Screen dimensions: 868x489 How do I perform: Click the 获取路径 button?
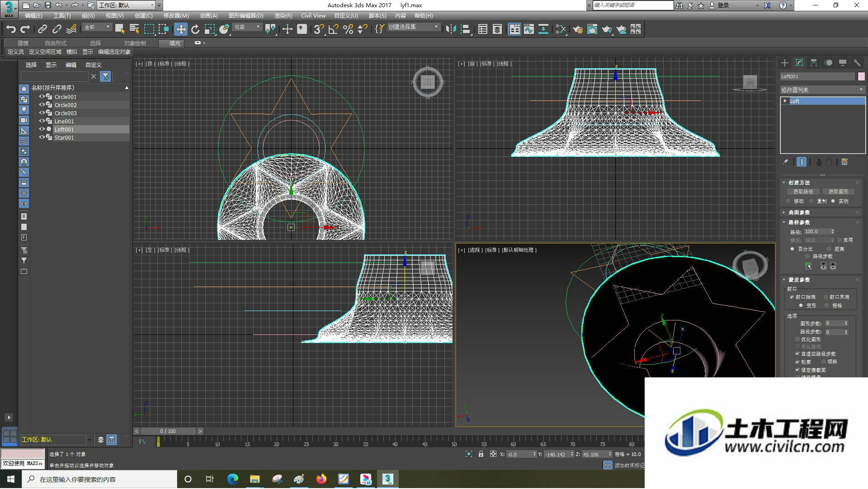803,192
